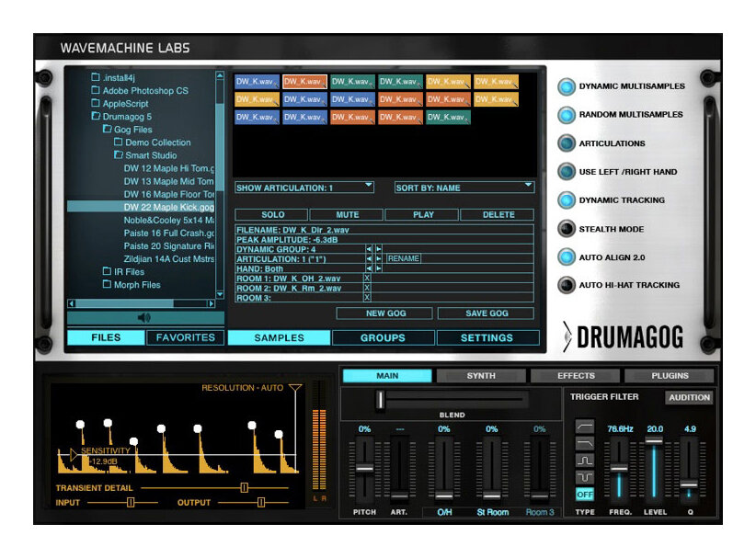Screen dimensions: 756x558
Task: Click the Rename articulation button
Action: tap(403, 258)
